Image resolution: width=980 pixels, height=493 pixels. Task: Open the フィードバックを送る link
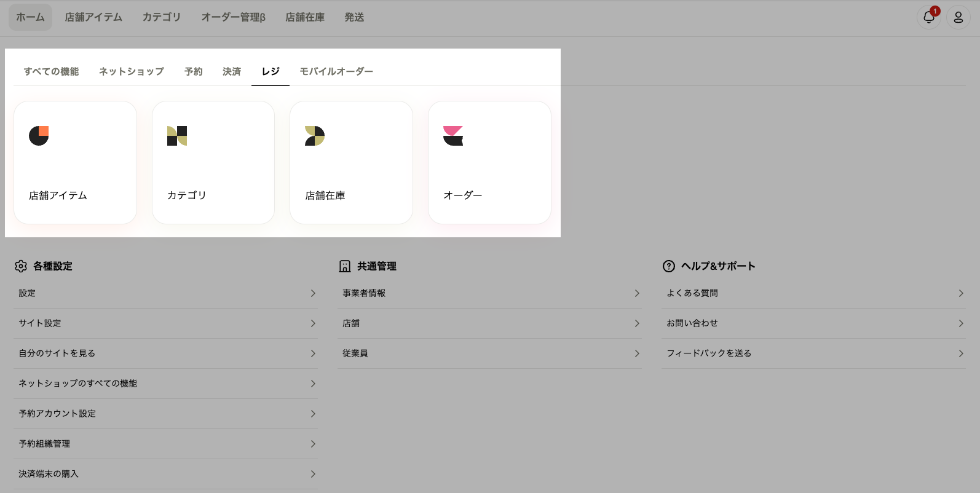click(x=813, y=353)
